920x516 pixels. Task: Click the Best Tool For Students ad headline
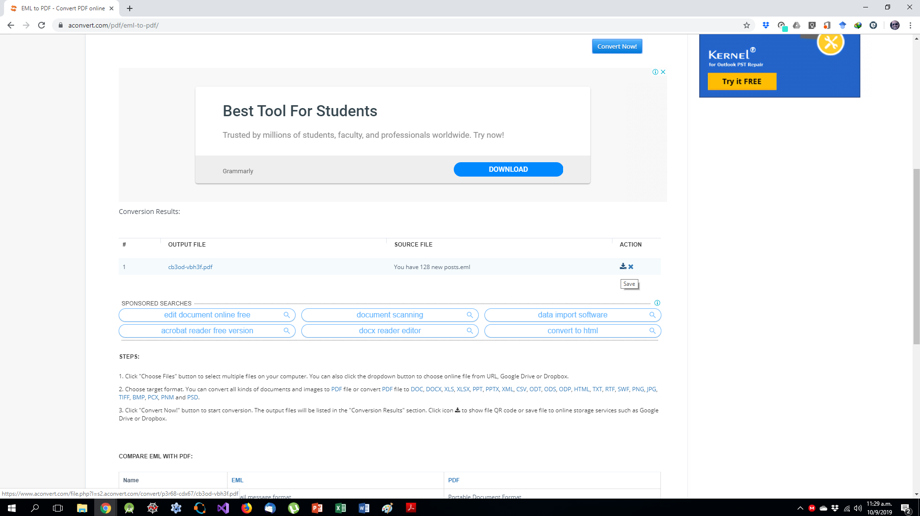(300, 111)
